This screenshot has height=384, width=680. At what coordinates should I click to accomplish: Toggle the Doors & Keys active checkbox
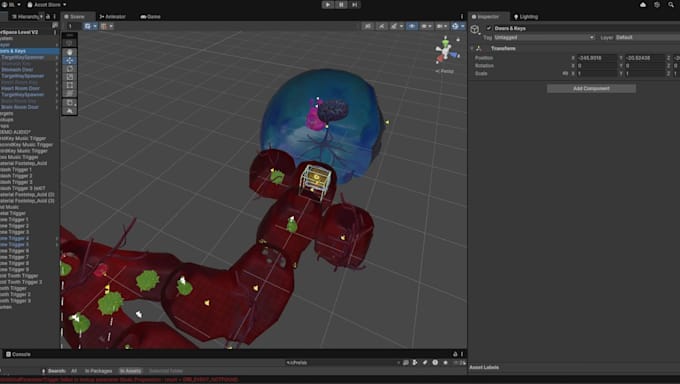(x=489, y=28)
